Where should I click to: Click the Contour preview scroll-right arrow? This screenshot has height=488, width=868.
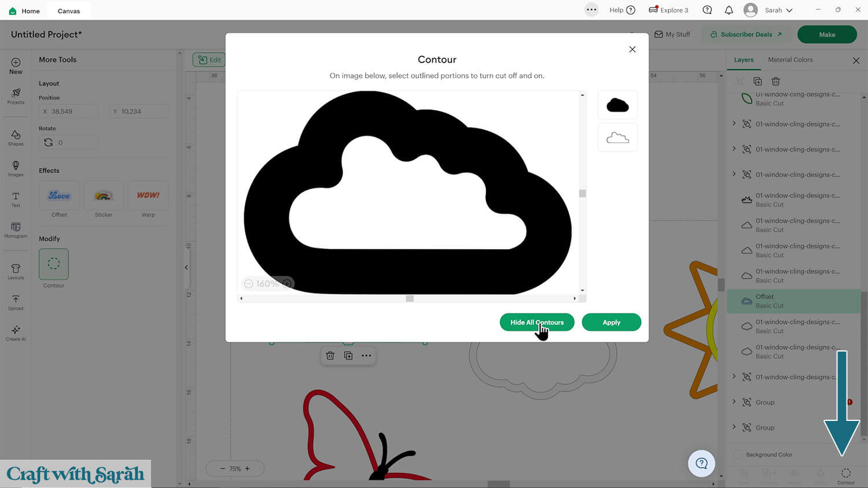click(575, 298)
